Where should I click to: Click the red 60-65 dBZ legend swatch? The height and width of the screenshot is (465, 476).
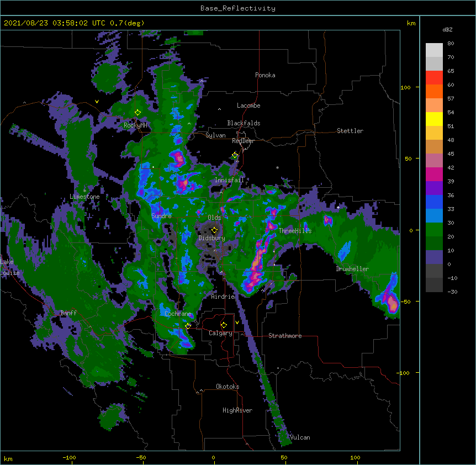click(x=434, y=78)
